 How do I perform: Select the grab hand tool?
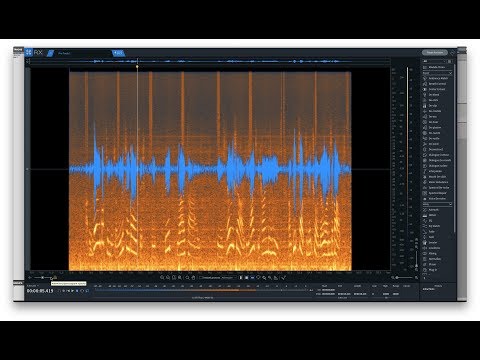193,278
